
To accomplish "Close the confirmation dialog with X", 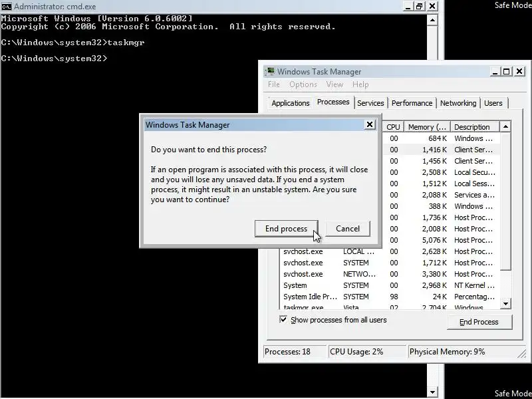I will [x=370, y=124].
